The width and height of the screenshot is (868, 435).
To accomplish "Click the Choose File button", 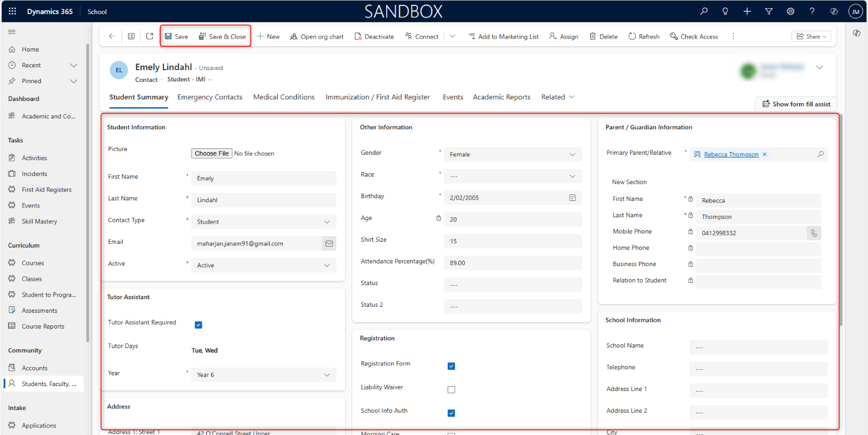I will click(212, 154).
